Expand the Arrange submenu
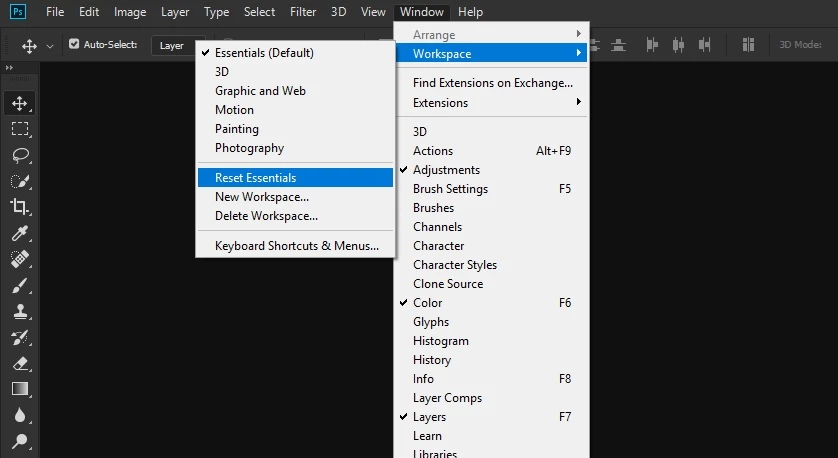Viewport: 838px width, 458px height. click(x=491, y=35)
